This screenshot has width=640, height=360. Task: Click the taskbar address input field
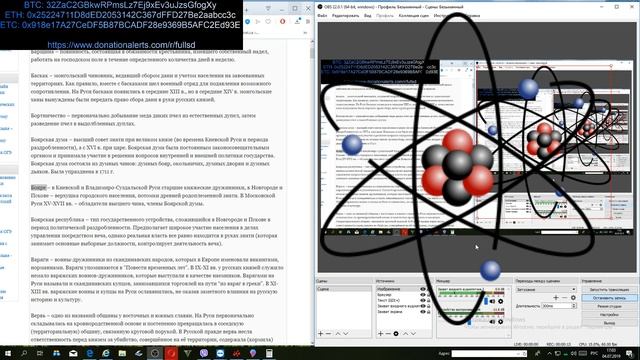click(489, 353)
